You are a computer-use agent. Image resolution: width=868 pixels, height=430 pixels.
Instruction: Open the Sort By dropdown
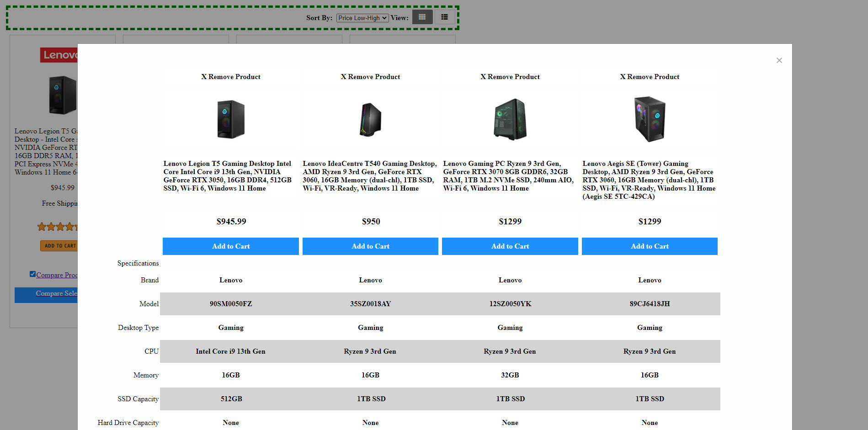click(362, 18)
